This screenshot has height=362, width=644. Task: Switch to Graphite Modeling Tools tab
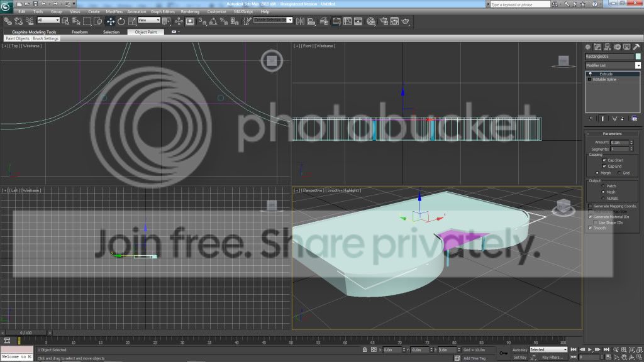click(x=34, y=32)
